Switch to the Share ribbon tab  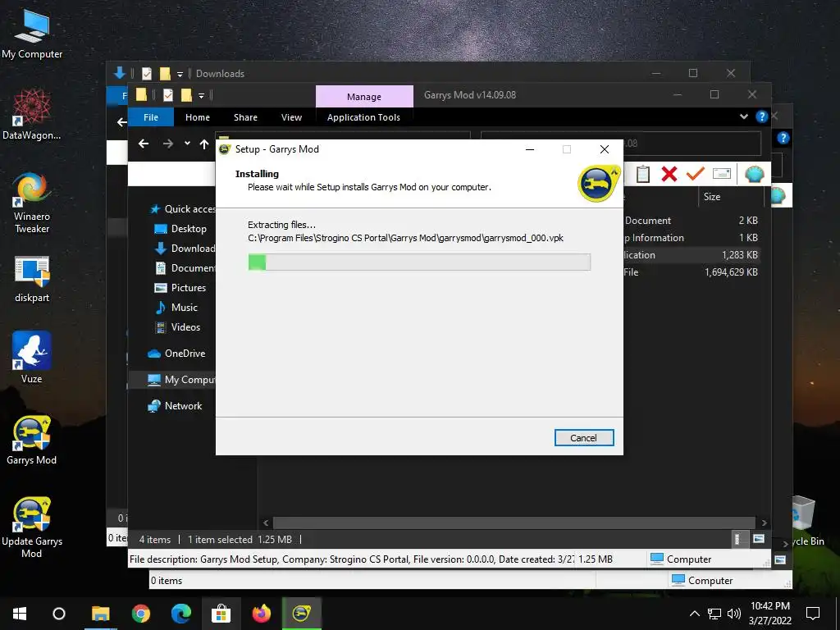pos(245,117)
